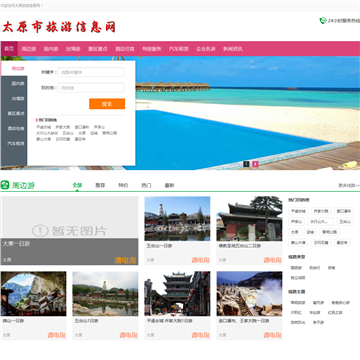Screen dimensions: 360x360
Task: Open 导游服务 in the navigation bar
Action: pos(152,49)
